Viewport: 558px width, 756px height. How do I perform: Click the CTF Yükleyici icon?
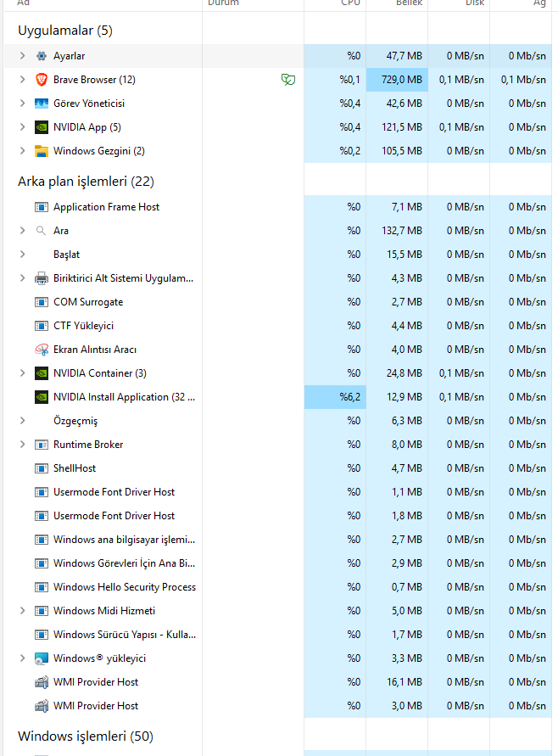[42, 326]
